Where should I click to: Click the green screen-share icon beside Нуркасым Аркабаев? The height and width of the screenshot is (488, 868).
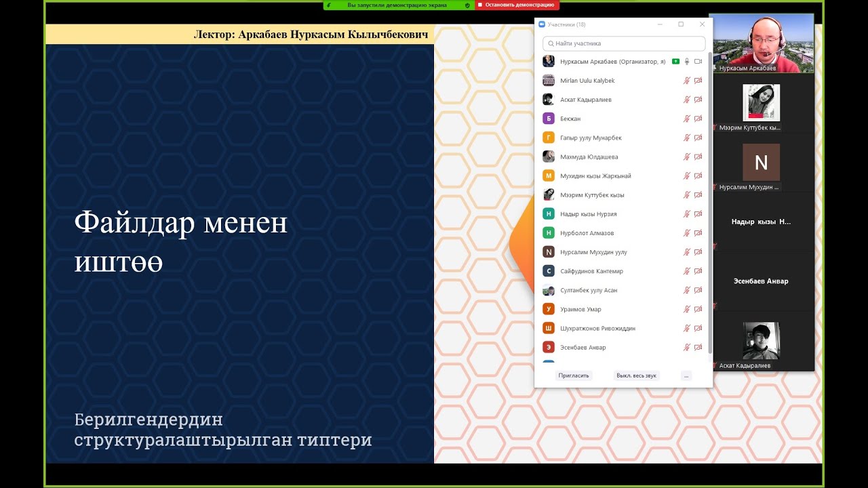coord(675,62)
